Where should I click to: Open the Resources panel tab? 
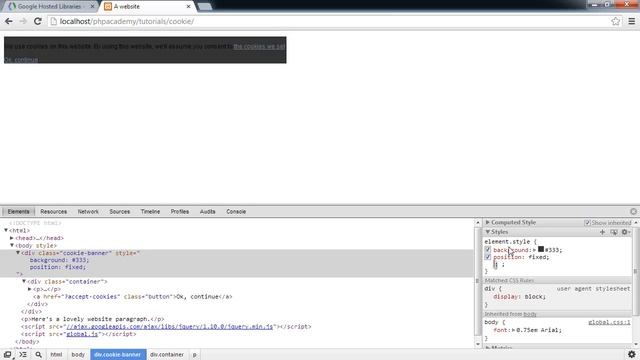[53, 211]
